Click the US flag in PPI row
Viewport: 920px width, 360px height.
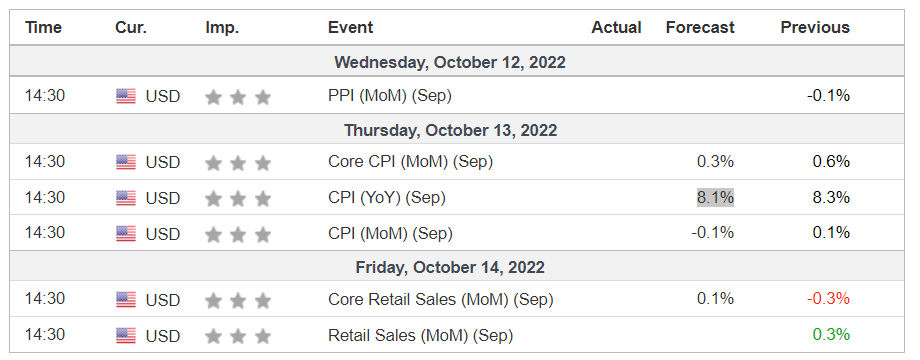click(126, 96)
